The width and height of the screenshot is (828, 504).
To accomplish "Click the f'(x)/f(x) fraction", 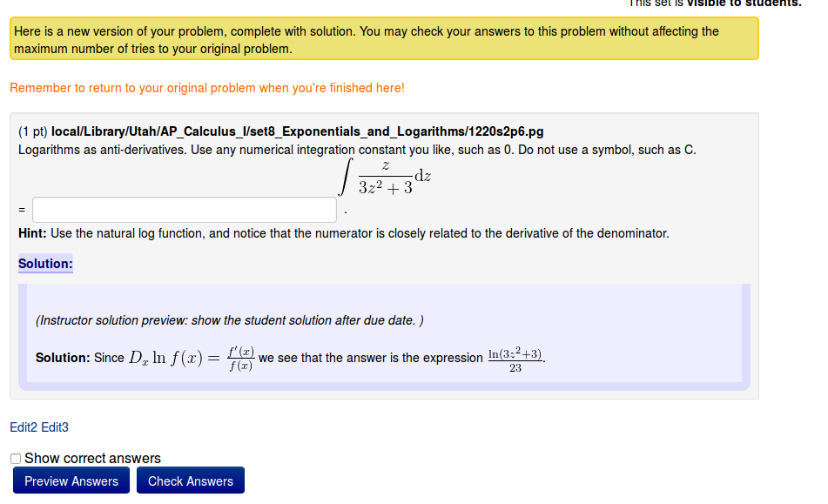I will [239, 359].
